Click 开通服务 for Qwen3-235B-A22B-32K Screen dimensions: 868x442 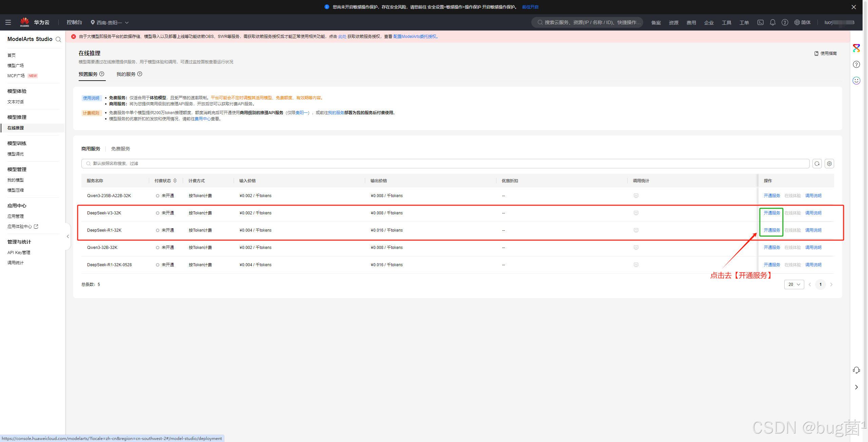(772, 196)
